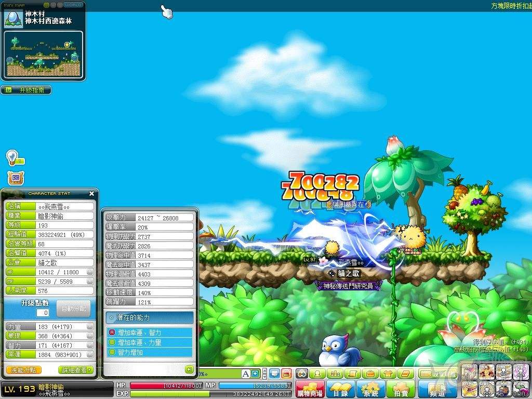Click the lightbulb notification icon
This screenshot has height=399, width=532.
point(12,157)
